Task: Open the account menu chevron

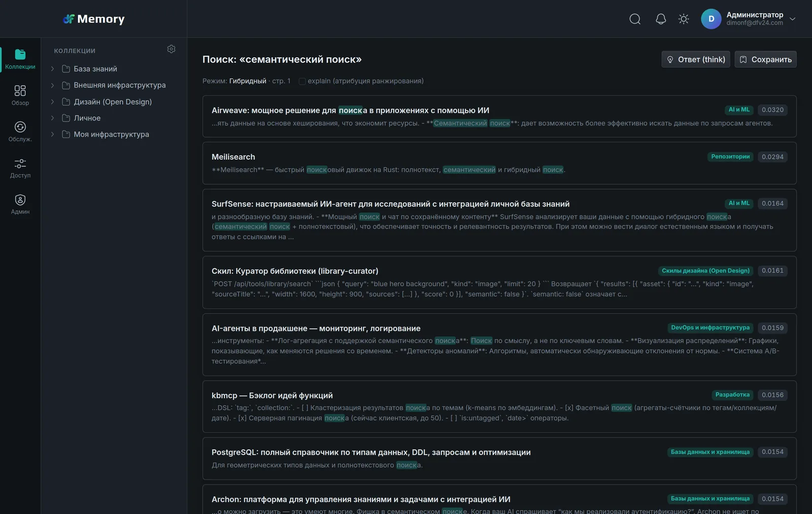Action: pyautogui.click(x=792, y=19)
